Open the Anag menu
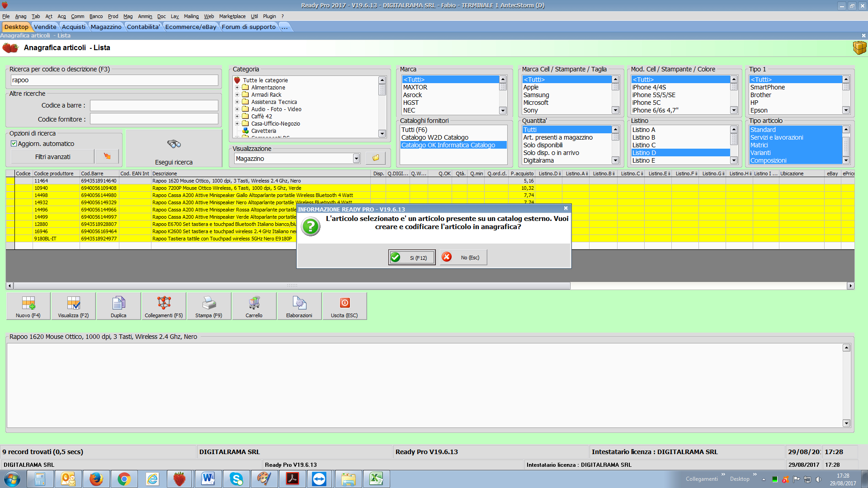 click(x=21, y=16)
